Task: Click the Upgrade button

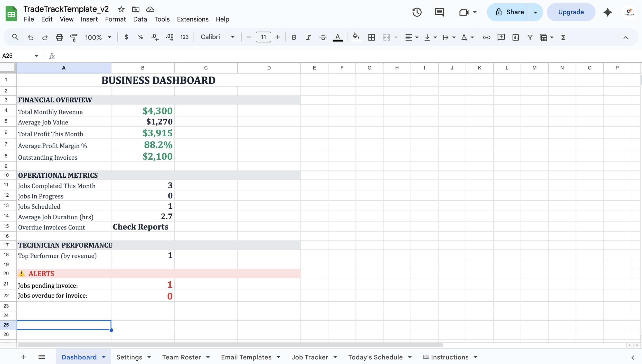Action: [x=571, y=12]
